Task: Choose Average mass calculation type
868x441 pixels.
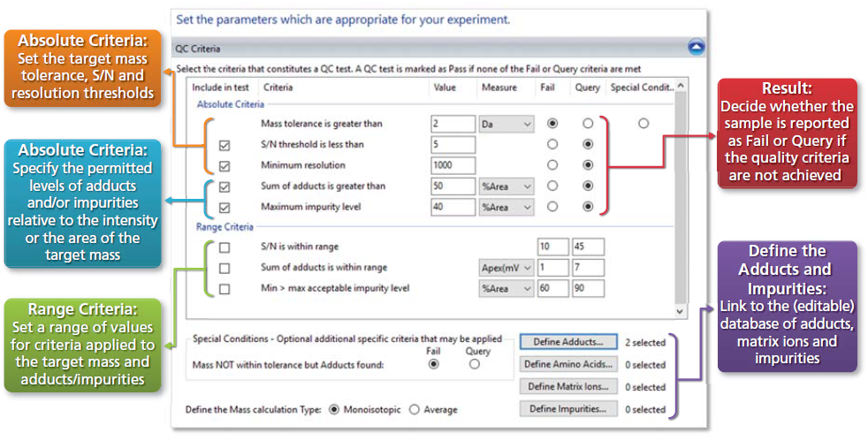Action: click(x=417, y=410)
